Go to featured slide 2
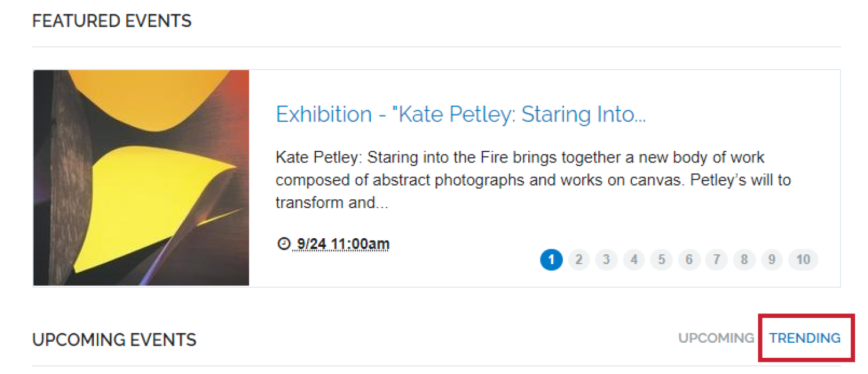The image size is (868, 374). [x=579, y=260]
